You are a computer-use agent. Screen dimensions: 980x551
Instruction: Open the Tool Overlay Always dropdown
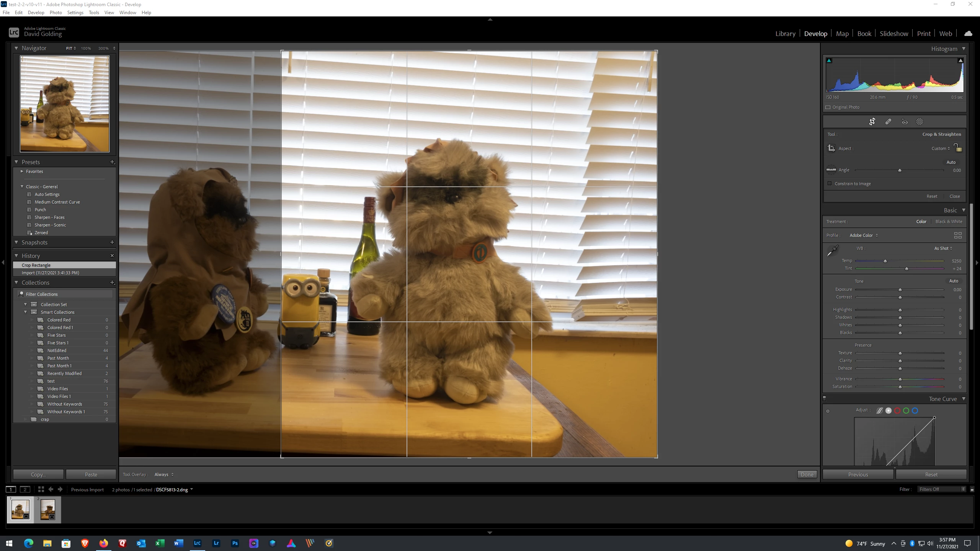pyautogui.click(x=164, y=474)
